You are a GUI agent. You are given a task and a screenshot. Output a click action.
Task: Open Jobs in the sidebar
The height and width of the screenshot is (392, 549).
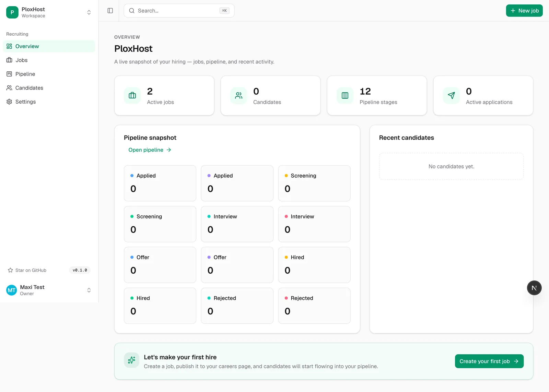[49, 60]
